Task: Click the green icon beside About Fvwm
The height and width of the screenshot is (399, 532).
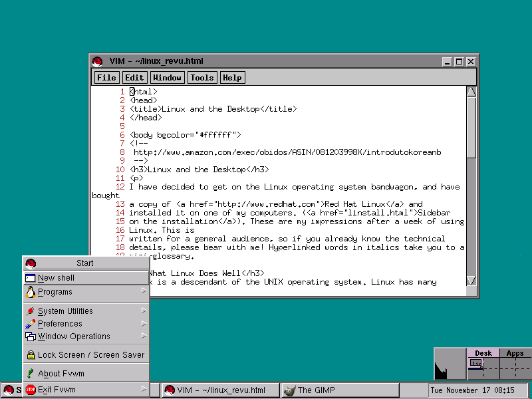Action: pyautogui.click(x=30, y=374)
